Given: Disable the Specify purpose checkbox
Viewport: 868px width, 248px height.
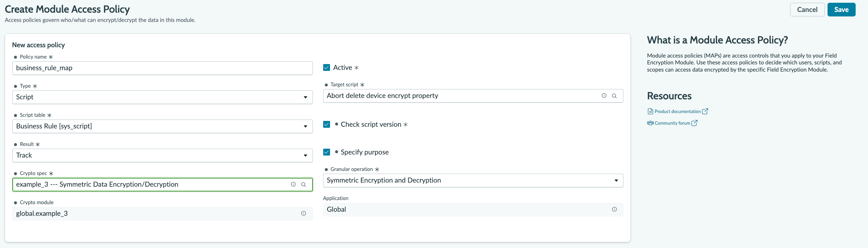Looking at the screenshot, I should (x=327, y=152).
